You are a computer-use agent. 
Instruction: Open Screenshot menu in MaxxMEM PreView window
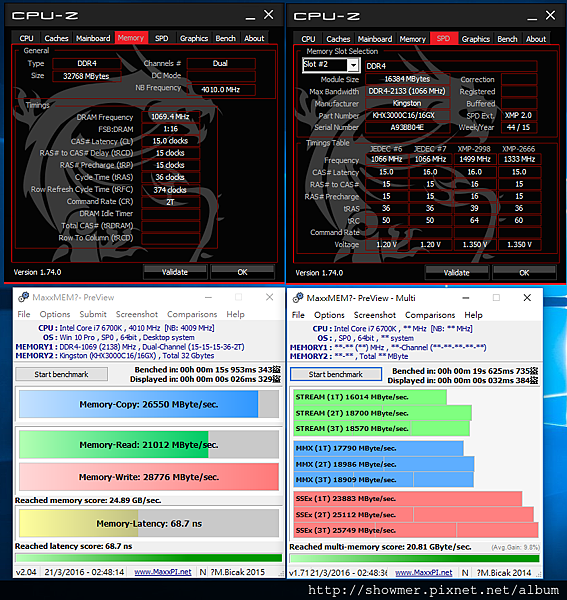(137, 314)
